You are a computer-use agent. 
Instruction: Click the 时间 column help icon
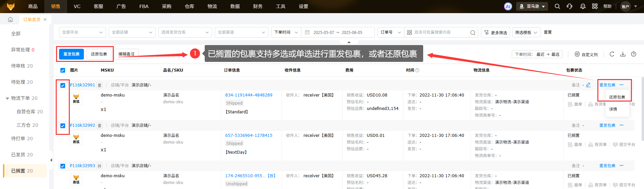click(x=417, y=70)
